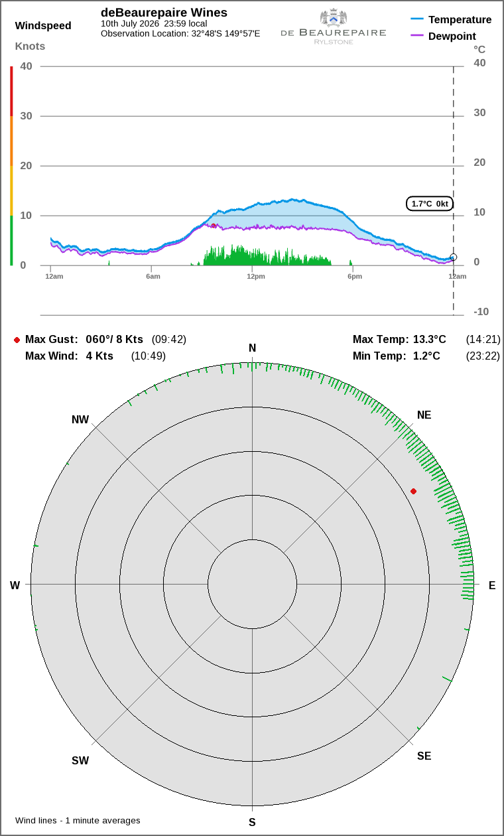Screen dimensions: 504x836
Task: Click the Windspeed axis heading
Action: click(x=43, y=26)
